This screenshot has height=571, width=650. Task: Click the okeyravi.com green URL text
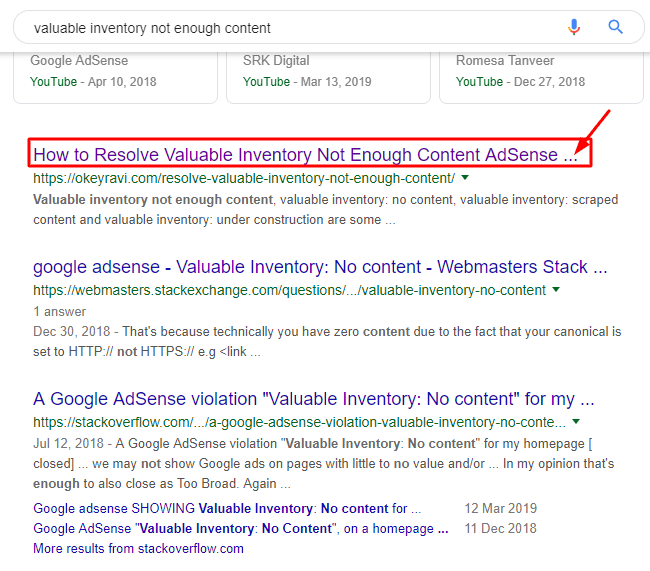click(244, 178)
